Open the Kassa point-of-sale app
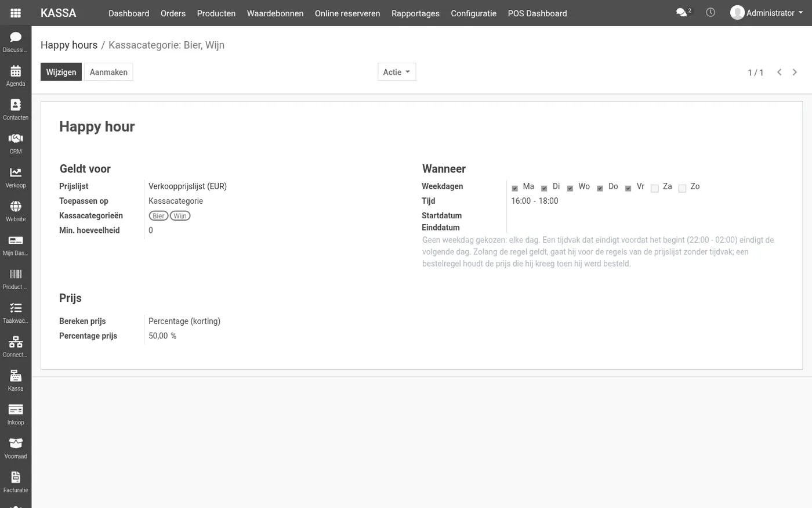The width and height of the screenshot is (812, 508). point(16,380)
